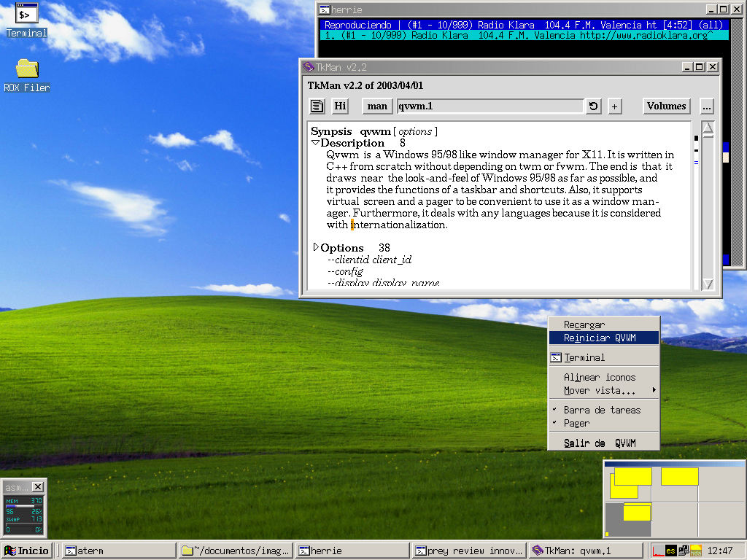The height and width of the screenshot is (560, 747).
Task: Click the qvwm.1 man page input field
Action: (490, 106)
